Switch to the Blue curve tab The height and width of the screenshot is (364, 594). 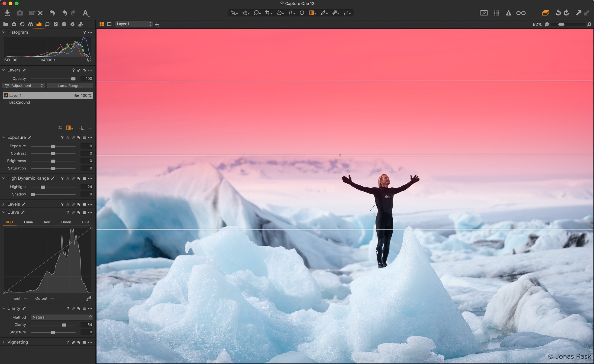[86, 222]
